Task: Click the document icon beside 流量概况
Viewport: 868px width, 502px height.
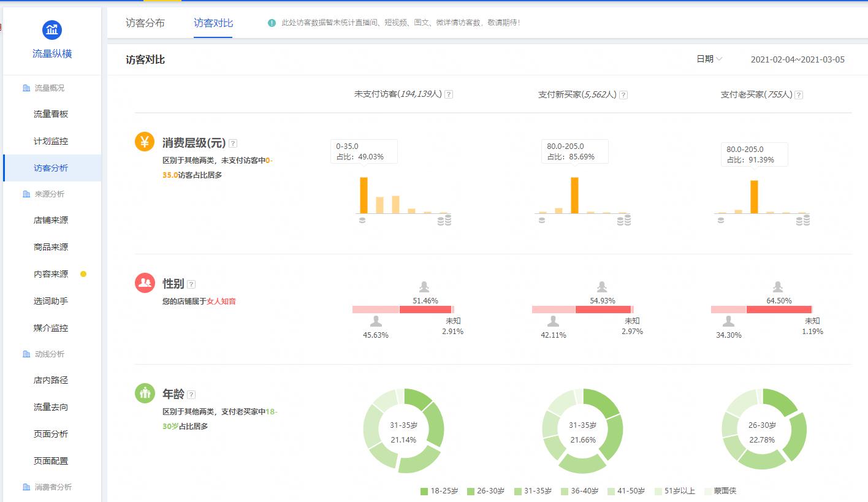Action: point(25,88)
